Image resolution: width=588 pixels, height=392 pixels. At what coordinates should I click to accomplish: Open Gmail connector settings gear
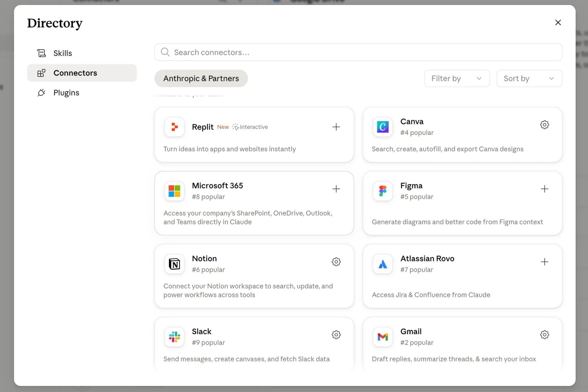coord(544,335)
